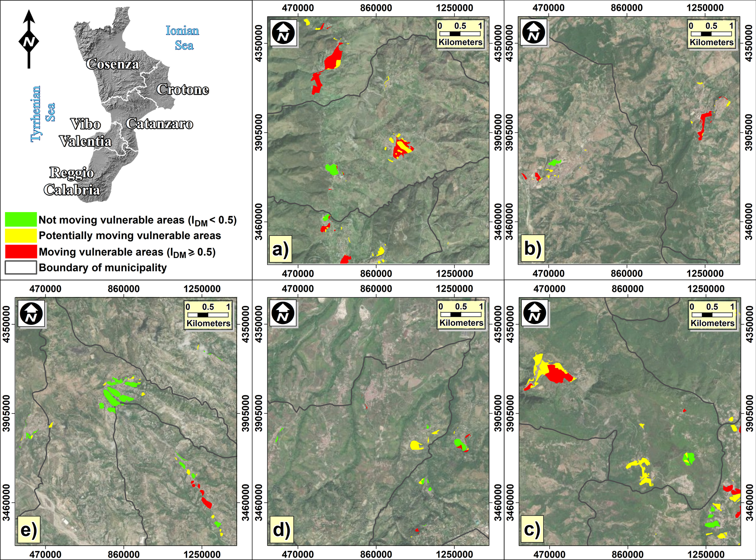
Task: Click the top 470000 coordinate label of panel b)
Action: tap(548, 8)
